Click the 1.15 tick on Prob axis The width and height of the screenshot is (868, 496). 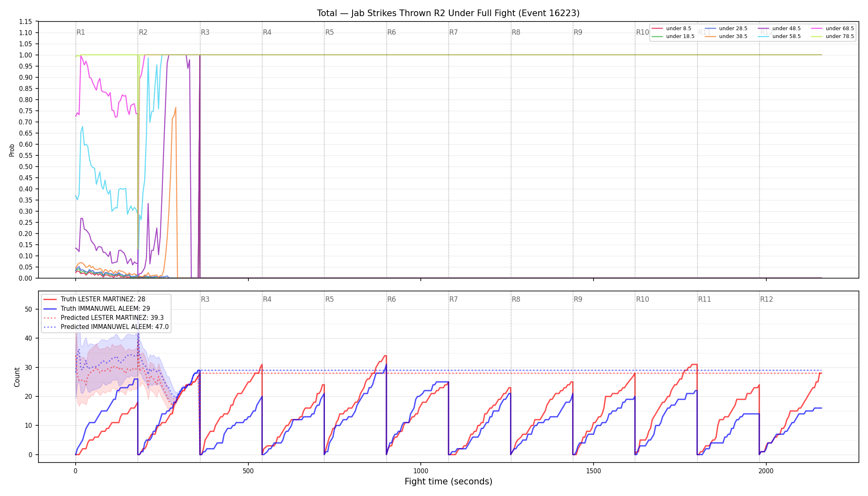click(26, 21)
